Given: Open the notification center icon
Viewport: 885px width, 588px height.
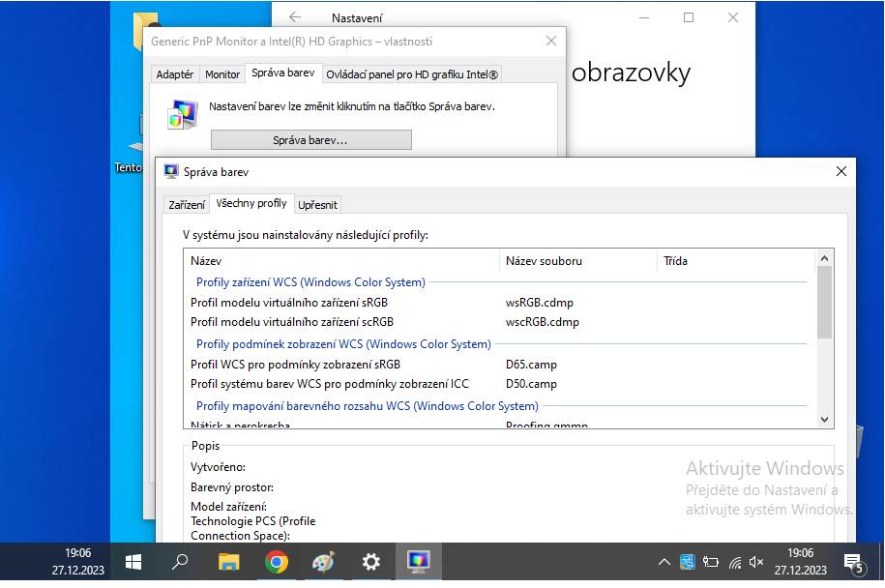Looking at the screenshot, I should [x=853, y=563].
